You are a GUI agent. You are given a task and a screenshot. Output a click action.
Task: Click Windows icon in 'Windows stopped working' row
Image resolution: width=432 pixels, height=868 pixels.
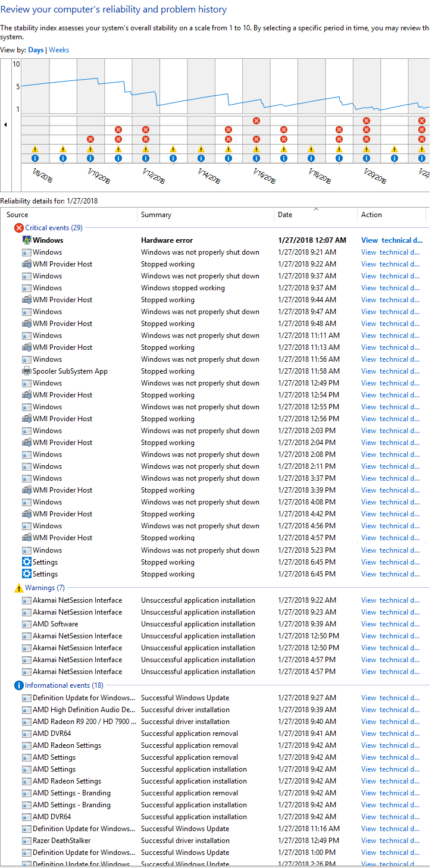tap(26, 288)
